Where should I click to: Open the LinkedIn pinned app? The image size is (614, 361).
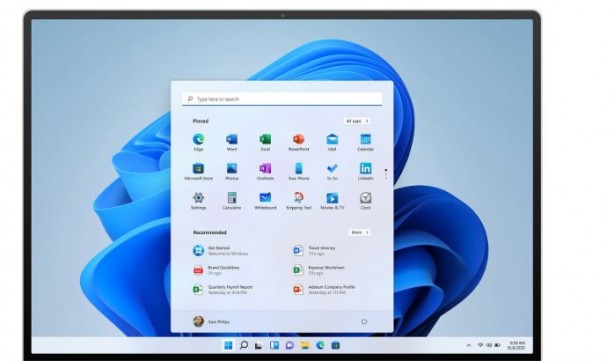point(365,171)
